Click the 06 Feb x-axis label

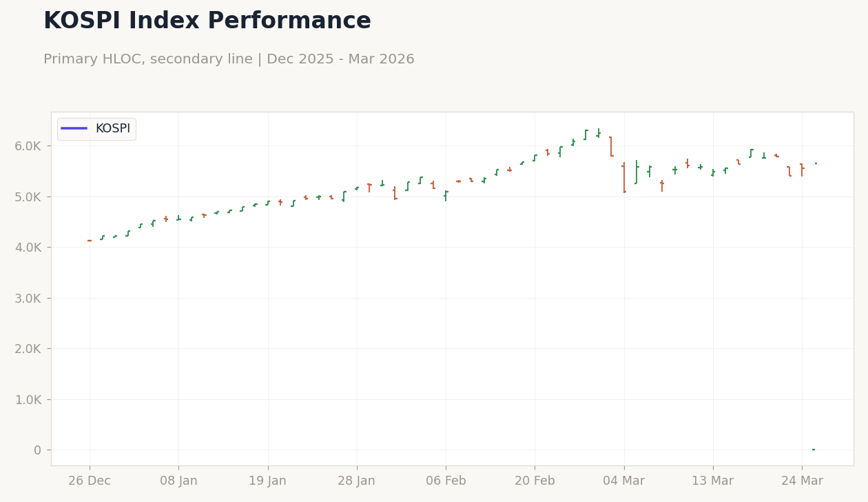446,481
